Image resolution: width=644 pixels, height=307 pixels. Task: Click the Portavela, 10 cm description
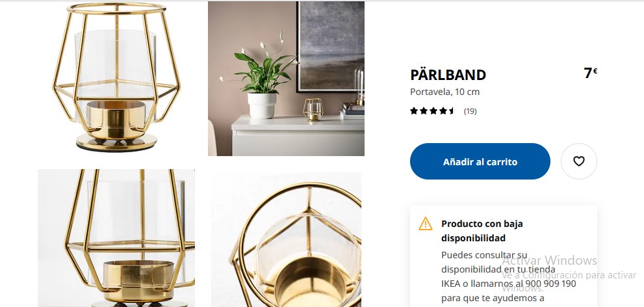(444, 92)
